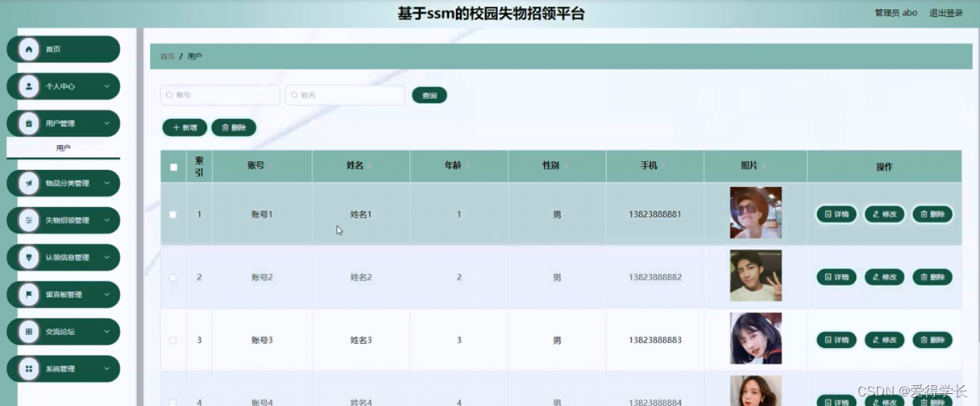This screenshot has height=406, width=980.
Task: Focus the 姓名 search input field
Action: (345, 95)
